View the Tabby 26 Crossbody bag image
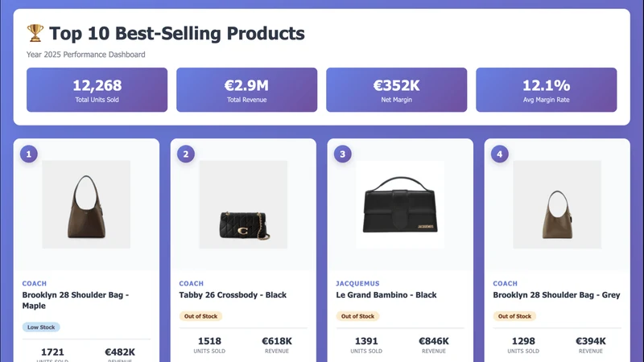 pos(243,204)
